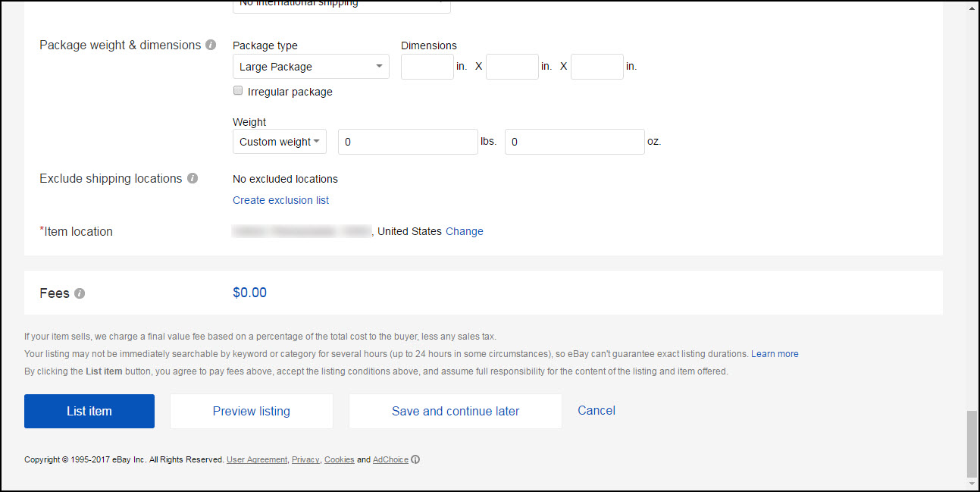Screen dimensions: 980x492
Task: Click the List item button
Action: [89, 411]
